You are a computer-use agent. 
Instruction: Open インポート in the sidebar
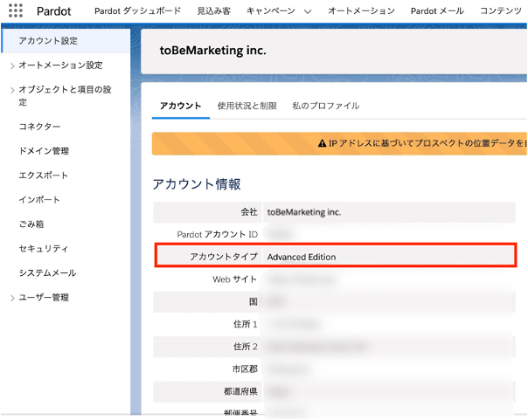39,200
